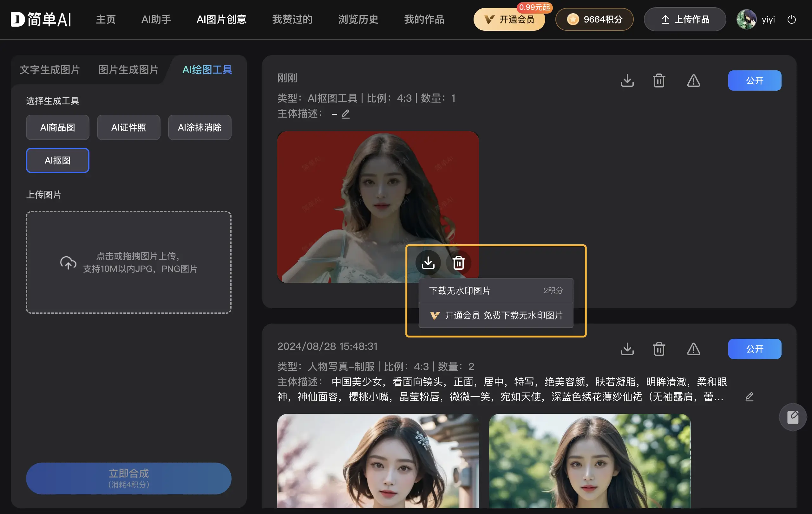Click 公开 for the 2024/08/28 record
Viewport: 812px width, 514px height.
755,349
